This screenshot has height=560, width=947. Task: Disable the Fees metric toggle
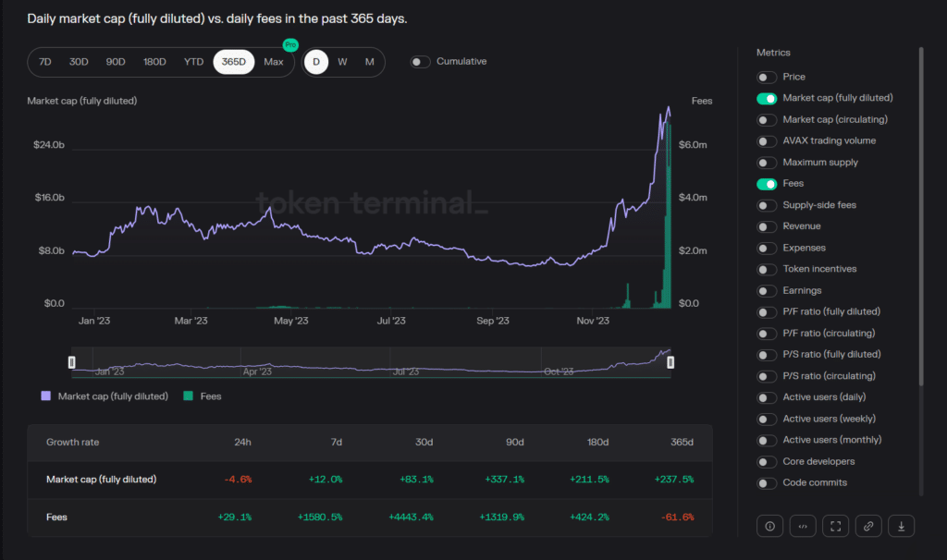[x=766, y=183]
